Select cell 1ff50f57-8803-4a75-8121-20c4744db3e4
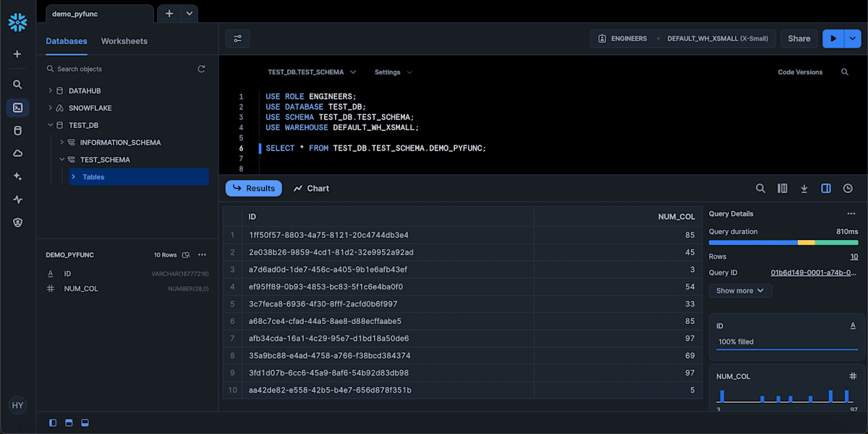 pyautogui.click(x=389, y=235)
